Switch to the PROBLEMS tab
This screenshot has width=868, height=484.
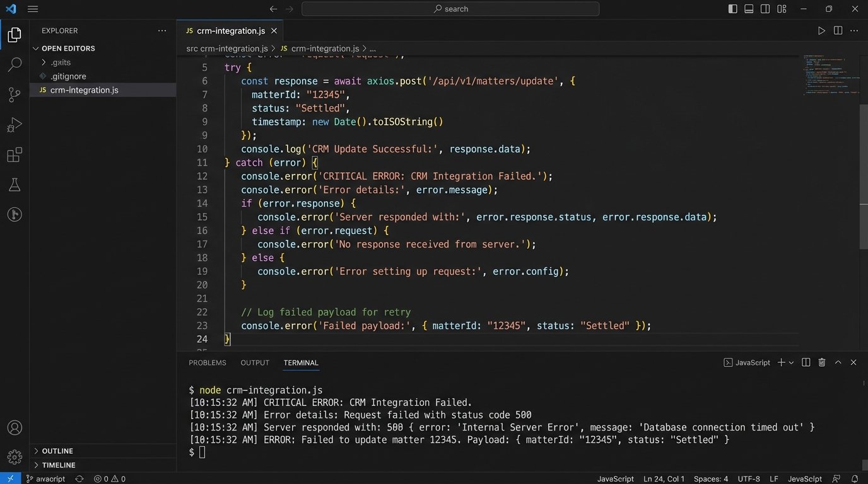207,363
